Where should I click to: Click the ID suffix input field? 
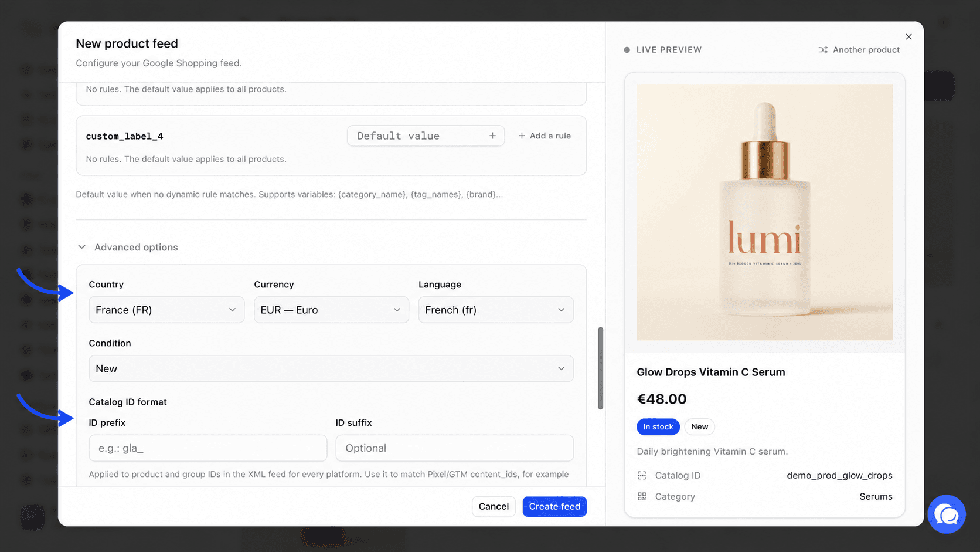click(x=455, y=448)
